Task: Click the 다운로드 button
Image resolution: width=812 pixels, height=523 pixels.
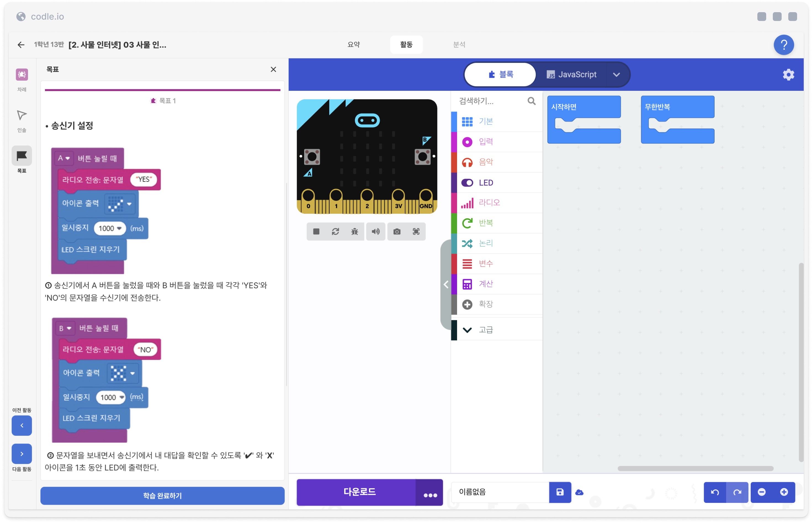Action: 359,492
